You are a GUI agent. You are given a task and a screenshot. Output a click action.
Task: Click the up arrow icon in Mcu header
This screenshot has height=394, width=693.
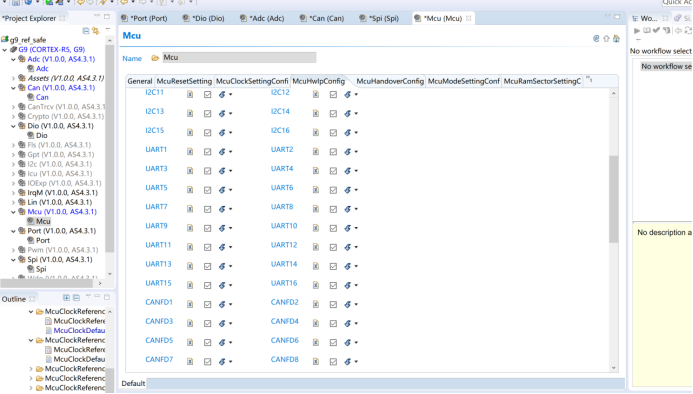[x=606, y=39]
